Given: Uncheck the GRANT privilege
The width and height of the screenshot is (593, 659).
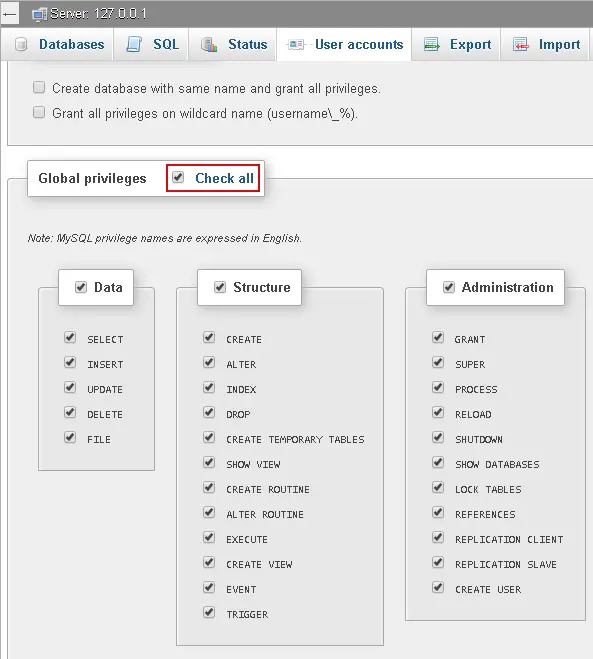Looking at the screenshot, I should pyautogui.click(x=438, y=337).
